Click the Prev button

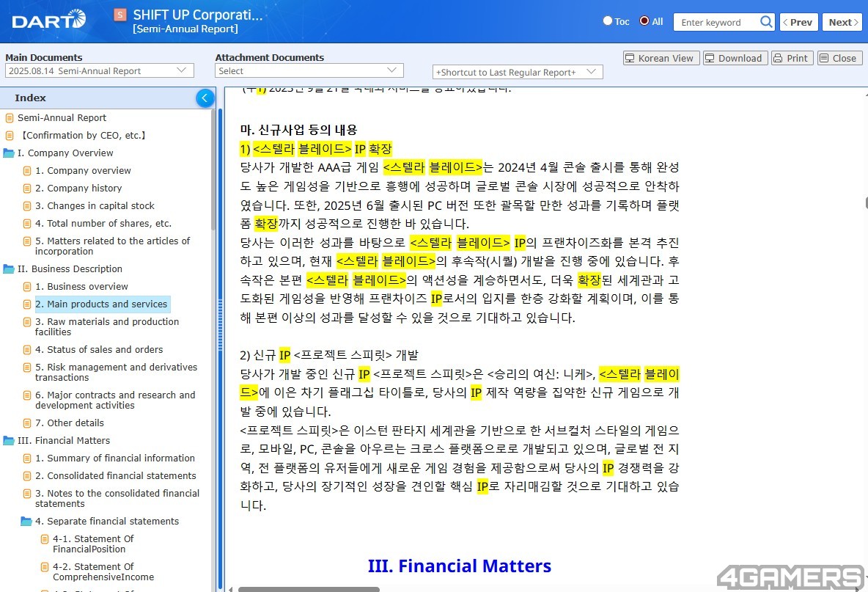pos(799,22)
